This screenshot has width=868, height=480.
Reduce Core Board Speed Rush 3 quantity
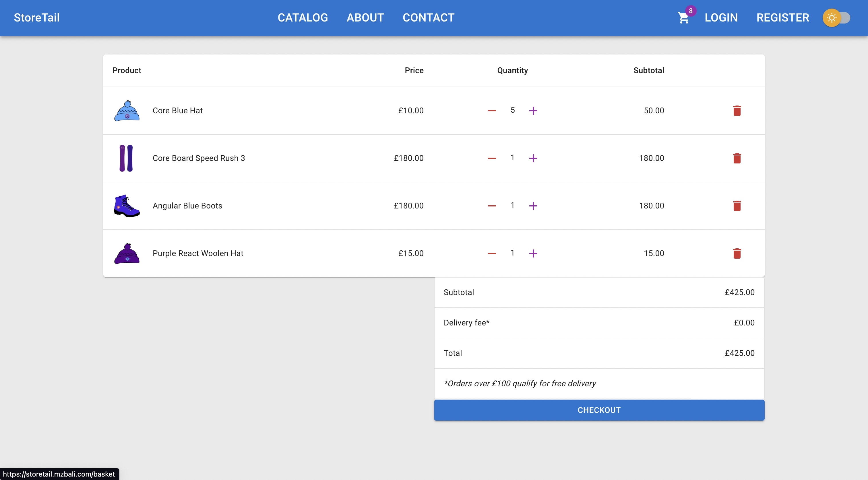click(x=492, y=158)
